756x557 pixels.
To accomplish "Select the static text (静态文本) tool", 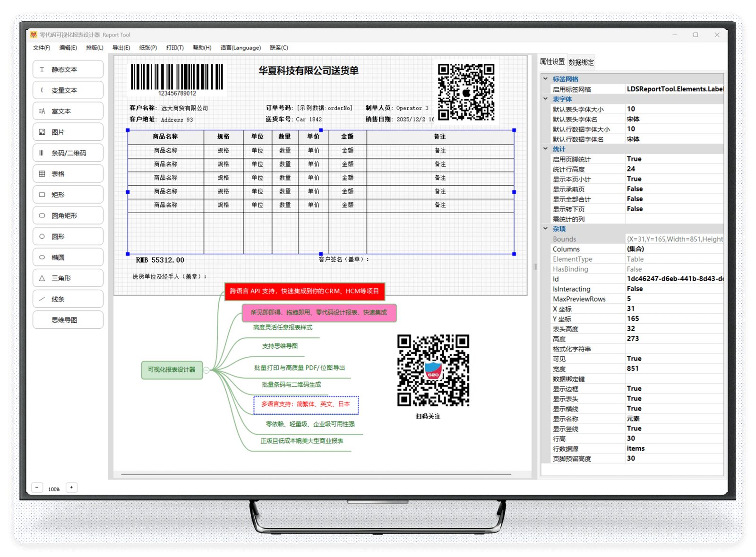I will [x=68, y=69].
